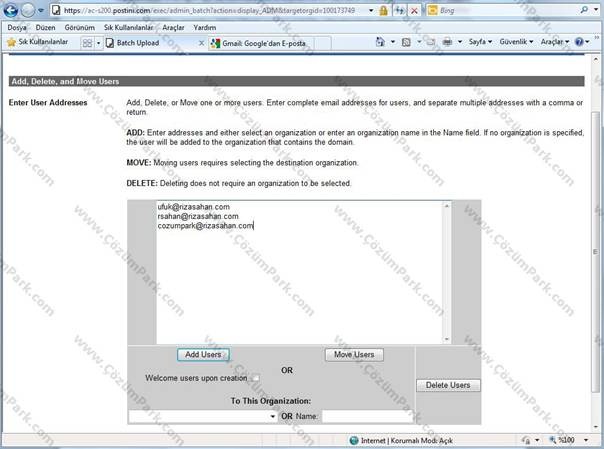Expand the Güvenlik dropdown menu
The width and height of the screenshot is (604, 449).
click(x=516, y=42)
